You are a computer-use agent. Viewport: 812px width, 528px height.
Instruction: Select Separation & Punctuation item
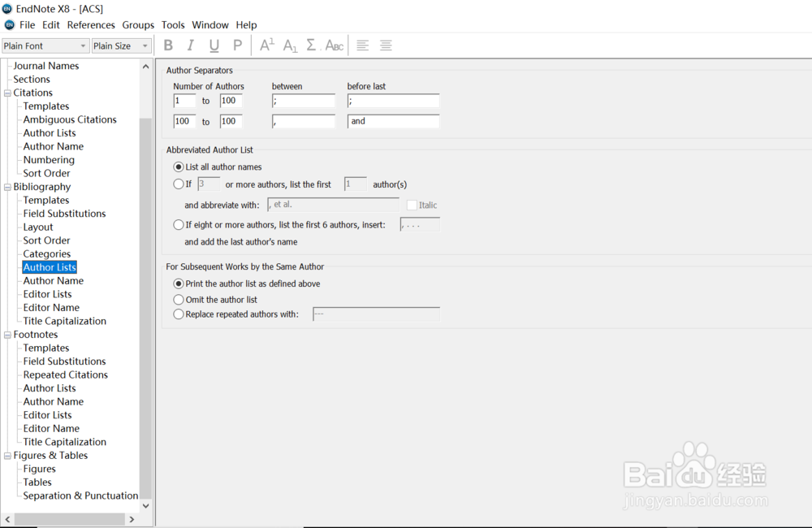pyautogui.click(x=80, y=496)
